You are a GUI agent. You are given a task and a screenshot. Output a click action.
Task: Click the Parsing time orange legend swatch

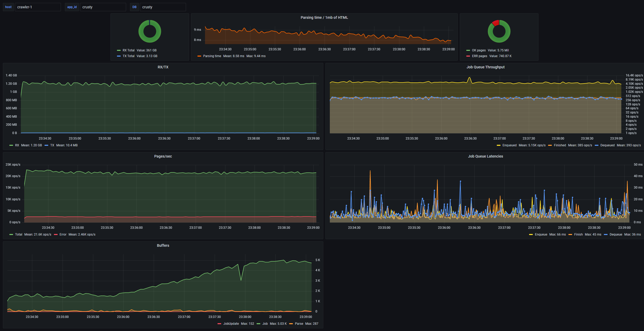point(199,56)
